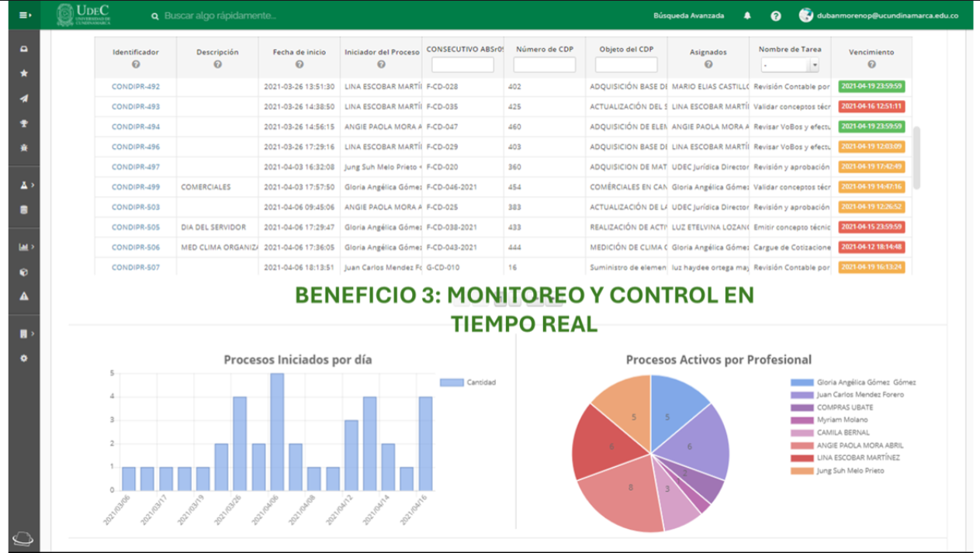
Task: Select the trophy icon in the sidebar
Action: pyautogui.click(x=25, y=121)
